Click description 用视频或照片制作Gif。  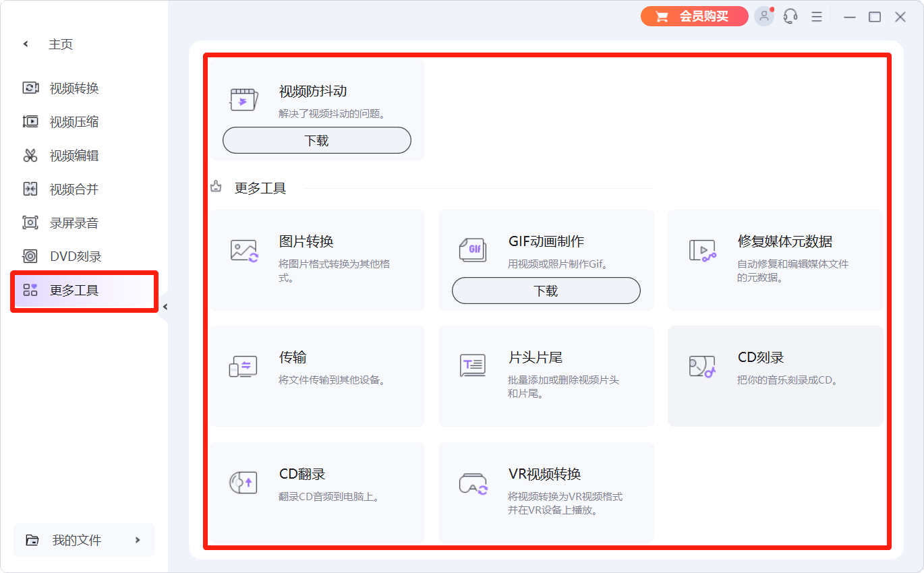coord(559,264)
